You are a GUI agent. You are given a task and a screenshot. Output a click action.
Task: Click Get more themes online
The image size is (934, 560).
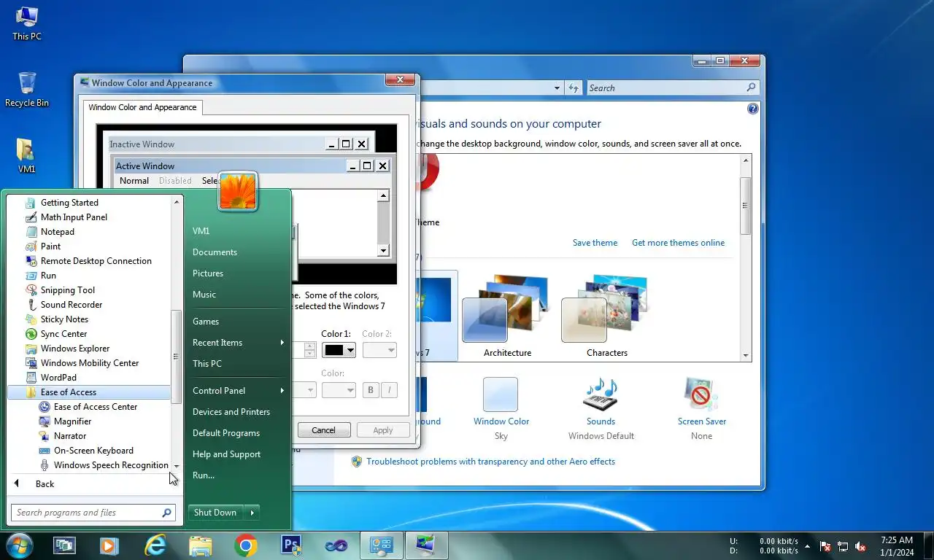coord(679,243)
